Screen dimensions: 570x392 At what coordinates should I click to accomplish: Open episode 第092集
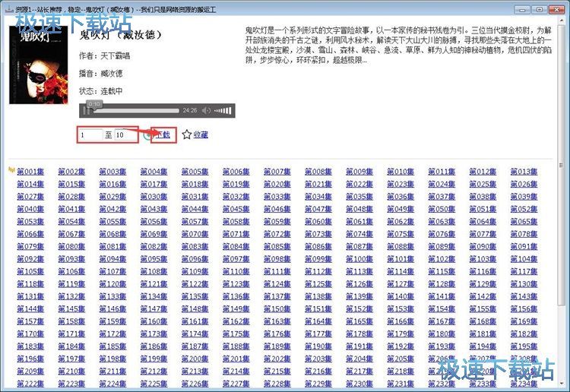30,259
